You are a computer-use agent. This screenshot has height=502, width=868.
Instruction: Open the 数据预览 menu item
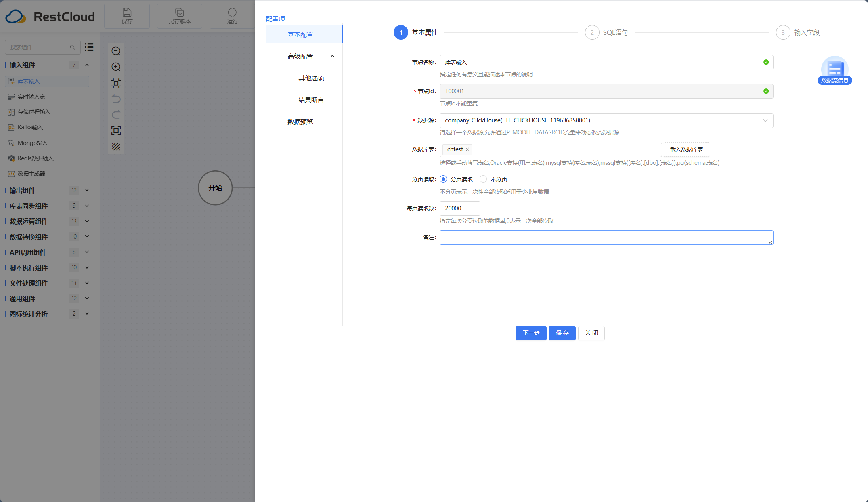[x=300, y=122]
